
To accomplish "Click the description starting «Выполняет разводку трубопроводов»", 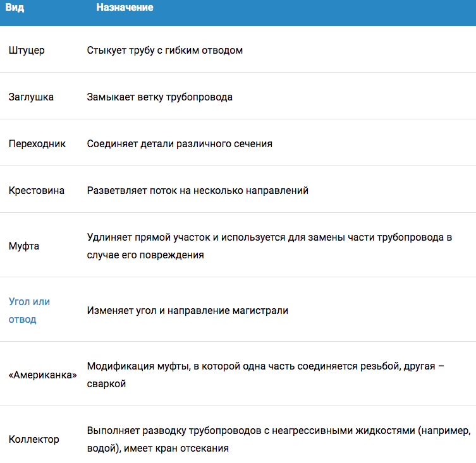I will point(279,439).
